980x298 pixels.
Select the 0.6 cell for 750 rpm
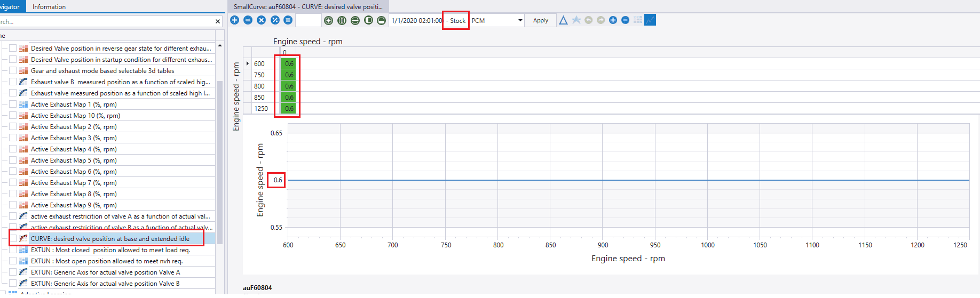289,75
